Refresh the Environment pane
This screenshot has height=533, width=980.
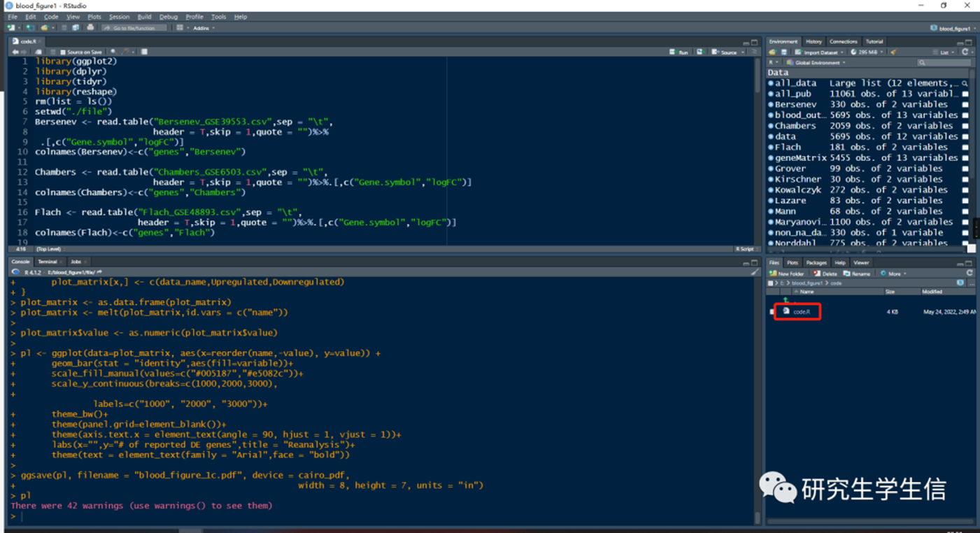(x=965, y=52)
